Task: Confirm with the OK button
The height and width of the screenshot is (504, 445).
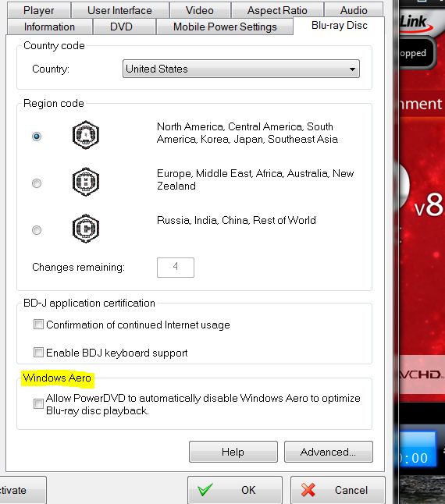Action: click(235, 490)
